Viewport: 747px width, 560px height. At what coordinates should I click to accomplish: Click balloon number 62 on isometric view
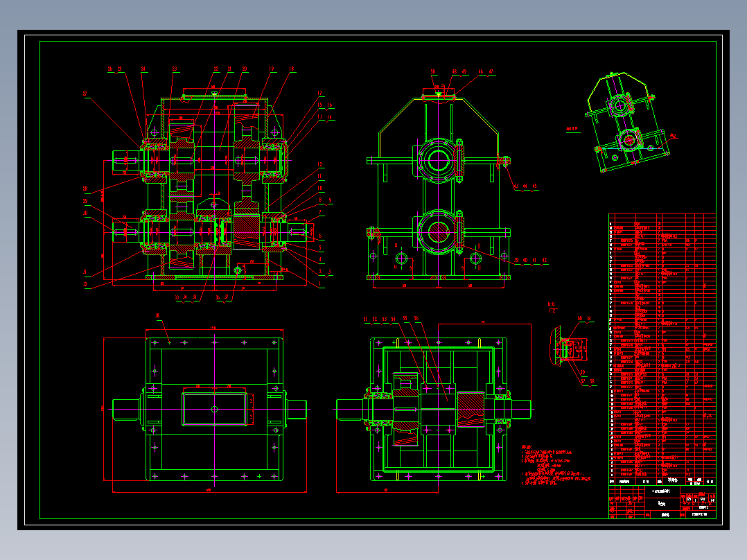coord(673,137)
